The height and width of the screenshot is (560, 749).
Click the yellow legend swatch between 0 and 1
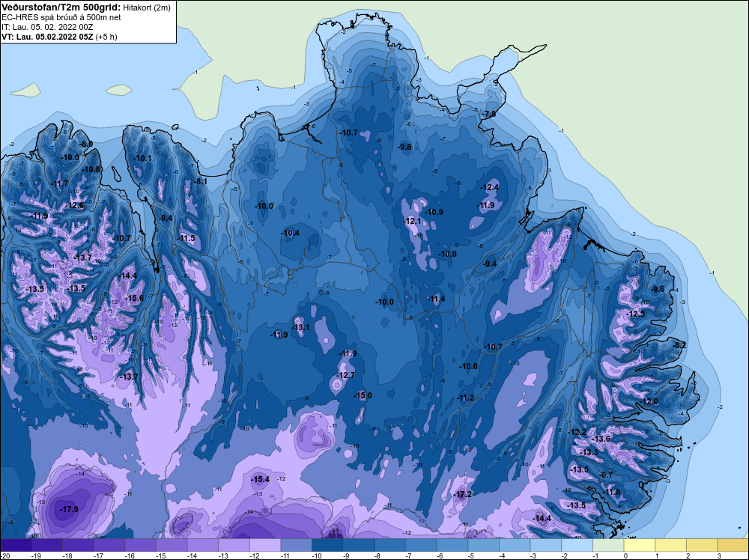click(x=640, y=545)
